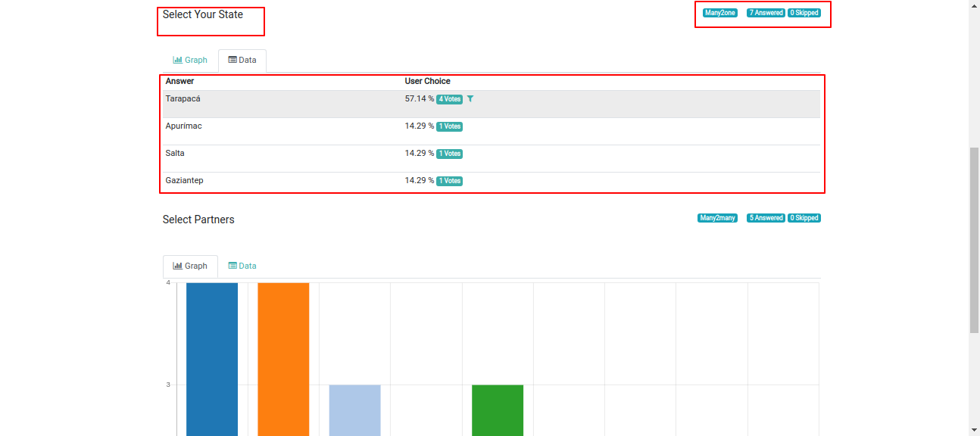The height and width of the screenshot is (436, 980).
Task: Click the scrollbar down arrow
Action: (x=974, y=430)
